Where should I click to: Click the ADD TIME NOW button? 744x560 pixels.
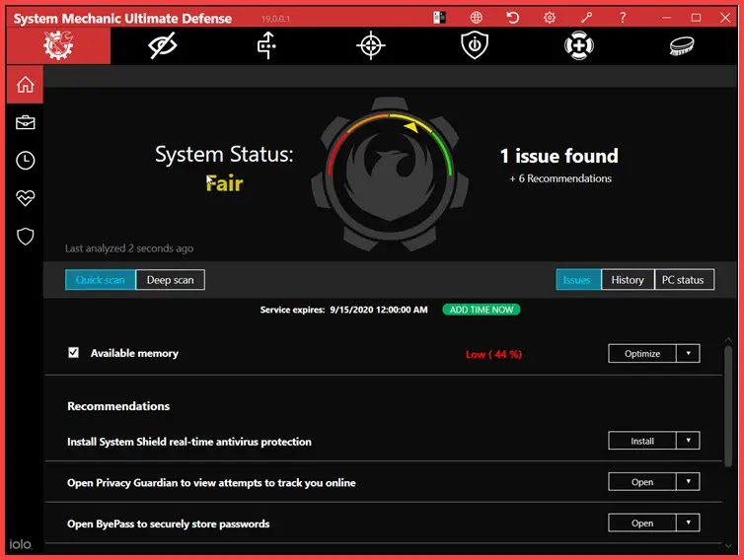pyautogui.click(x=482, y=310)
